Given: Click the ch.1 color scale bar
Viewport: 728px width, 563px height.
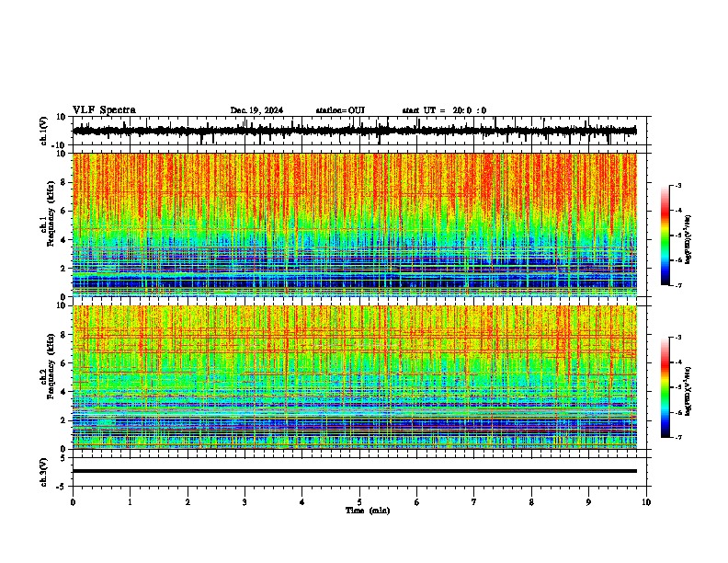Looking at the screenshot, I should 665,236.
